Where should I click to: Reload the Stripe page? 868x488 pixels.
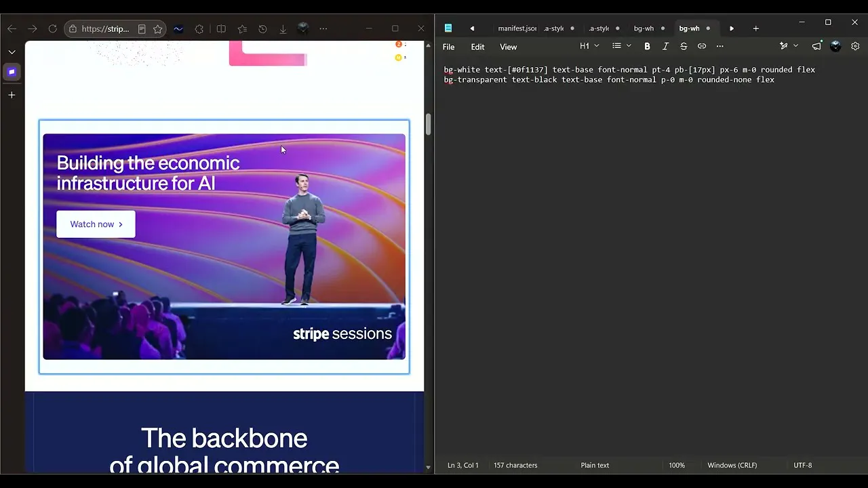click(x=52, y=28)
